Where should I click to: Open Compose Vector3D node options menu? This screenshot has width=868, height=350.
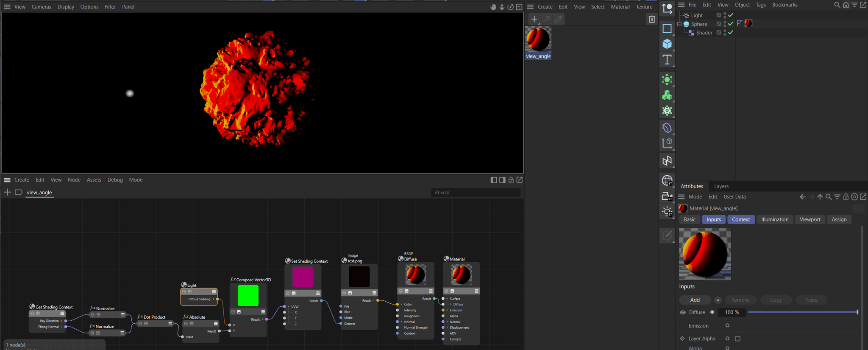[263, 312]
